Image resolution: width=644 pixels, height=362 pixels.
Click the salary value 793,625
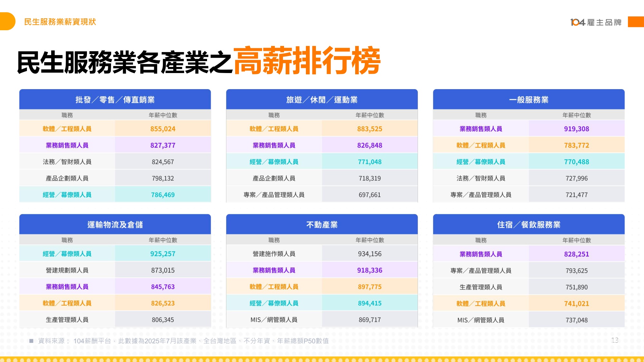pyautogui.click(x=577, y=271)
